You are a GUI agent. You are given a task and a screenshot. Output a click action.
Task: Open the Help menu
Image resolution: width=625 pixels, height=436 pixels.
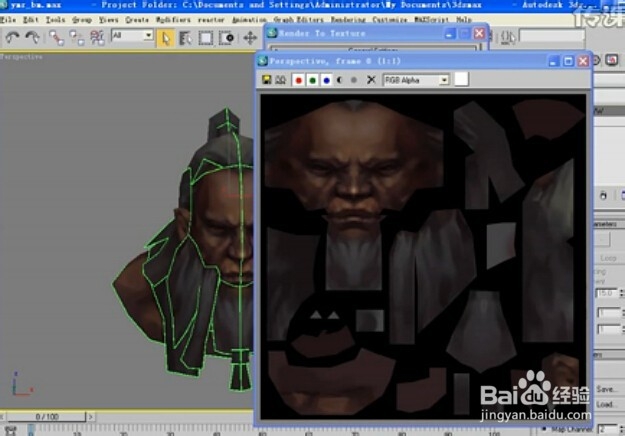click(464, 20)
